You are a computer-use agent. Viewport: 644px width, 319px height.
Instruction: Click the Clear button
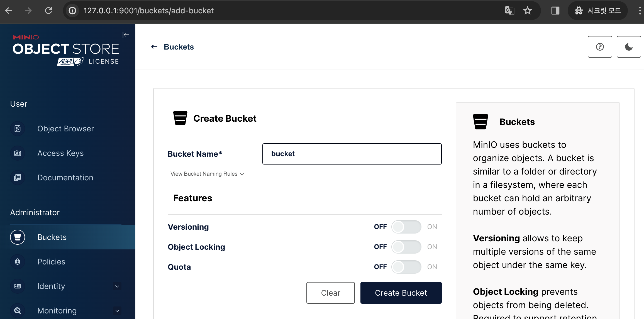(330, 293)
